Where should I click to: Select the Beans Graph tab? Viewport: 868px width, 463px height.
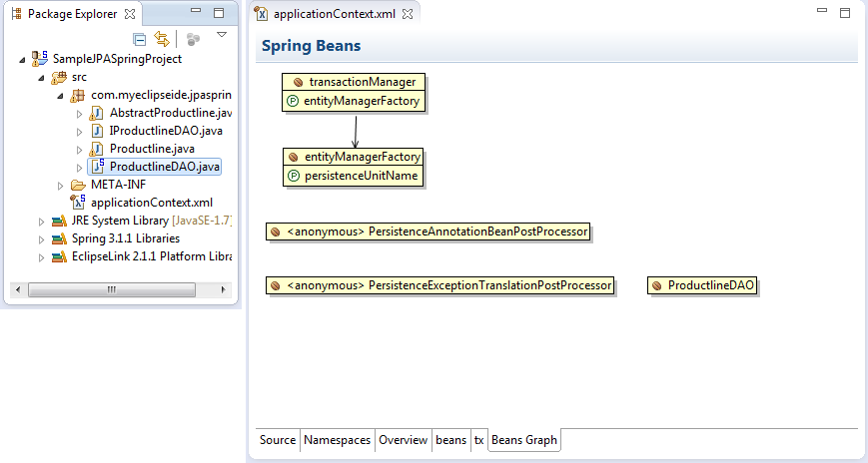click(524, 440)
